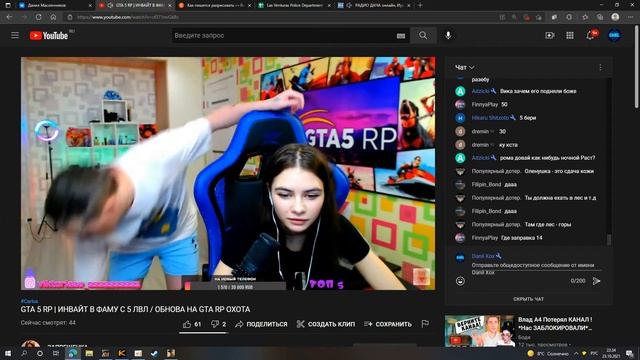Click the magnifier search button

423,36
